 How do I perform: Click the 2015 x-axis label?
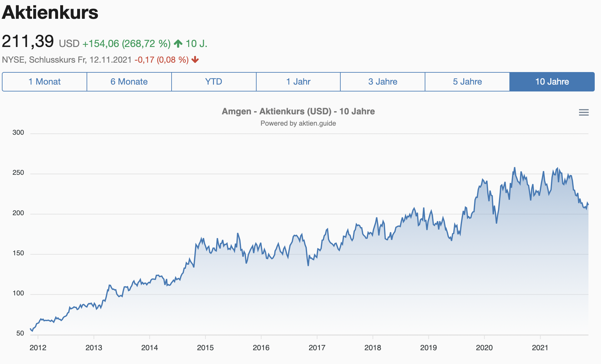coord(205,348)
